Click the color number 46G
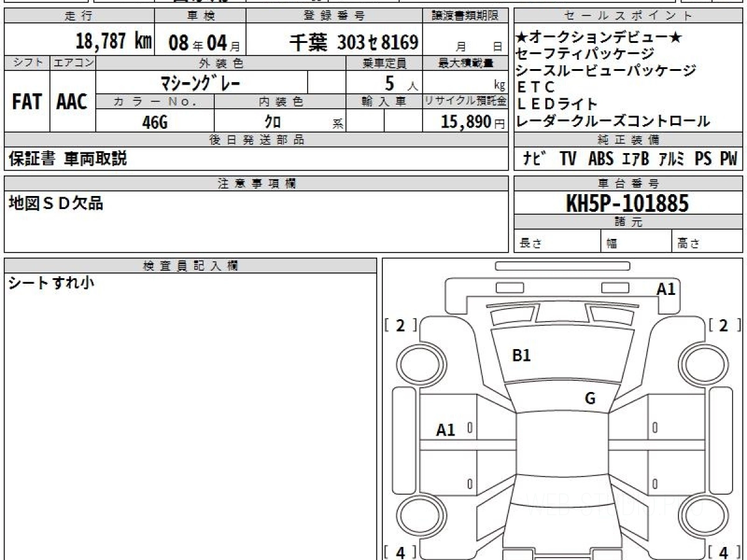 pos(155,122)
